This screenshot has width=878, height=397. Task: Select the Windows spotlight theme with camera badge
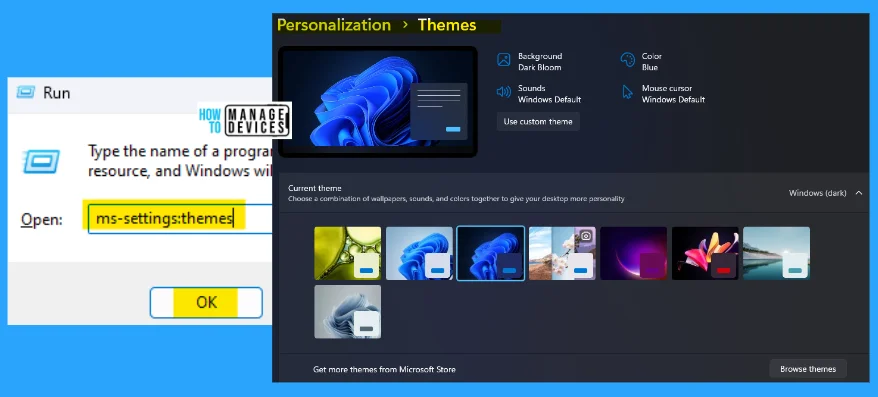pos(562,253)
